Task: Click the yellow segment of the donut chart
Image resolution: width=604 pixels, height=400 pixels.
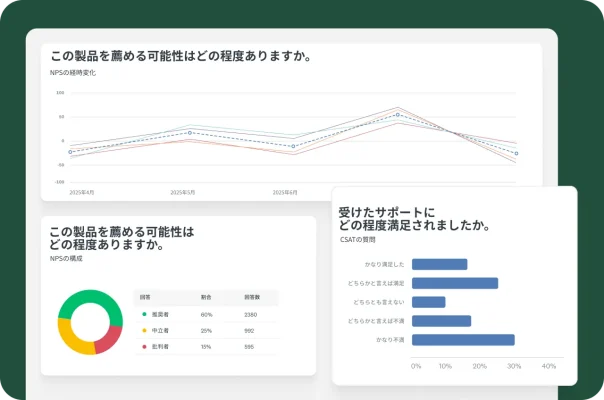Action: point(68,337)
